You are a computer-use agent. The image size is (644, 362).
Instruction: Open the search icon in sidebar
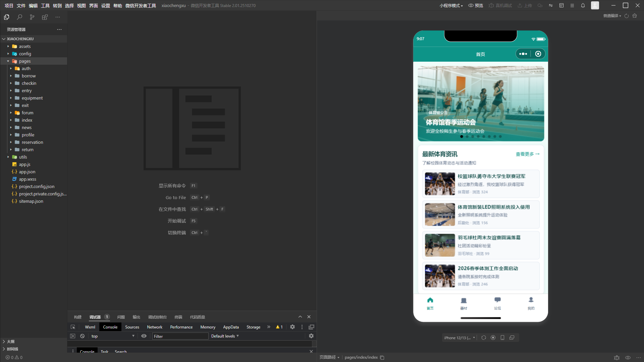tap(19, 17)
